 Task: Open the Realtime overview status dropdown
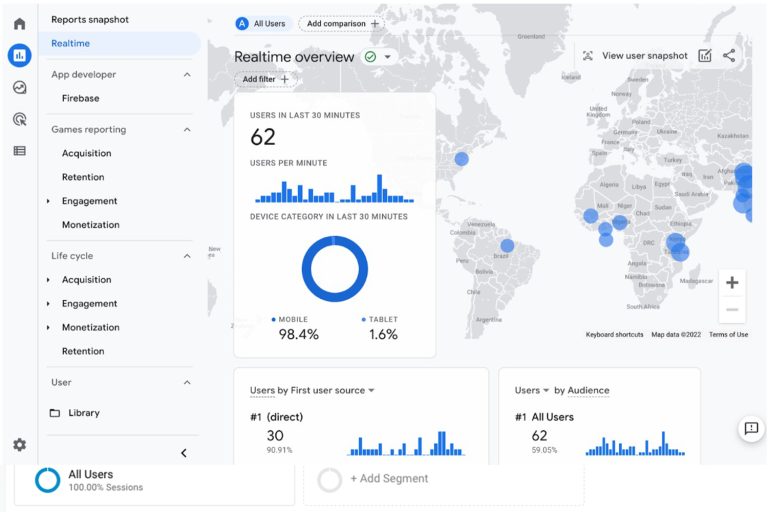click(x=387, y=57)
